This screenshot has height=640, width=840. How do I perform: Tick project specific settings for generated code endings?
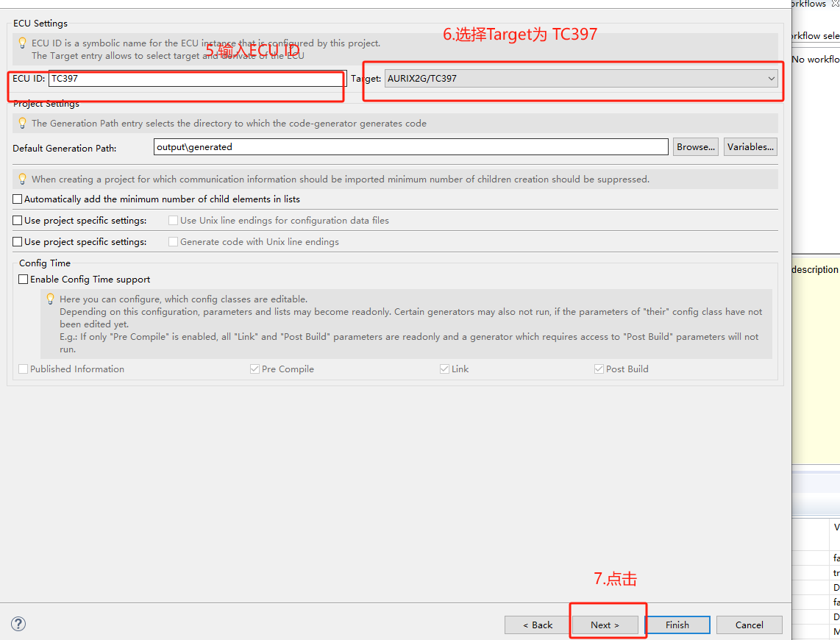[18, 242]
